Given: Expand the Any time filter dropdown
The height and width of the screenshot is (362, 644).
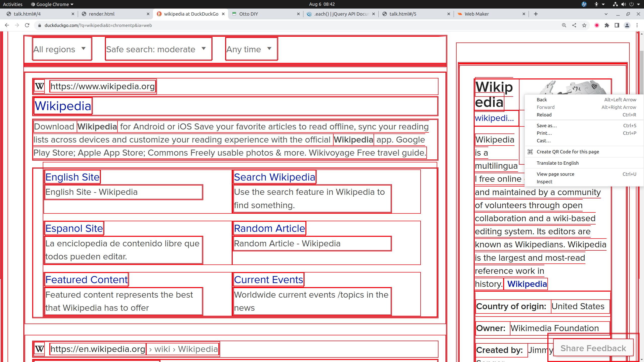Looking at the screenshot, I should pos(250,49).
